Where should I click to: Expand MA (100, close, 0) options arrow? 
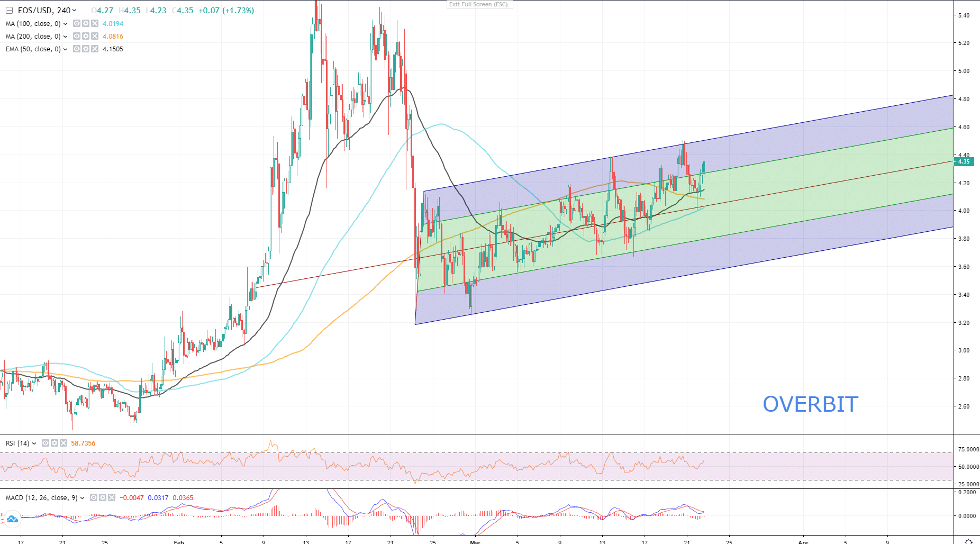tap(66, 24)
